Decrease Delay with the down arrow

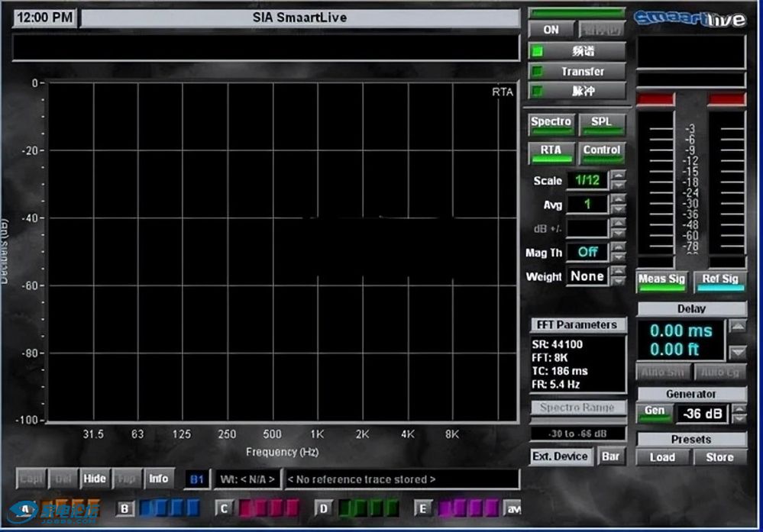[738, 352]
